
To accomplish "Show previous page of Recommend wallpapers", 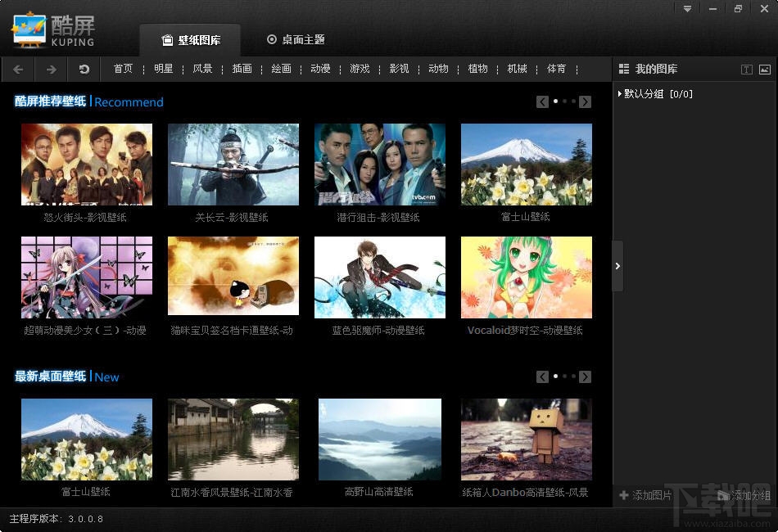I will tap(542, 101).
